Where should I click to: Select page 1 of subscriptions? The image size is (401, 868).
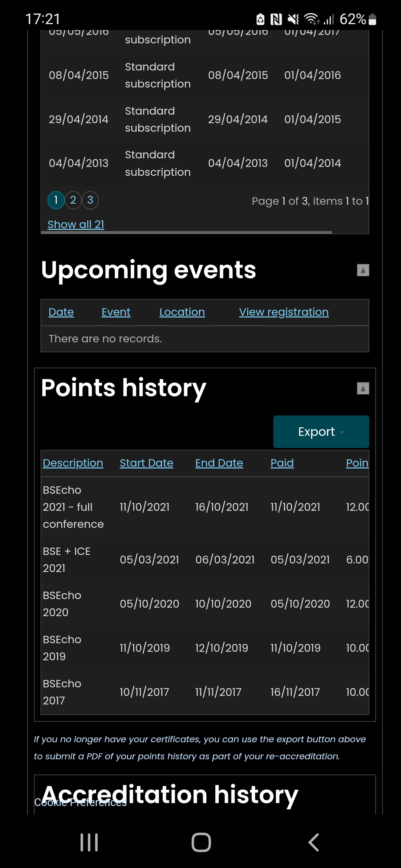coord(56,200)
